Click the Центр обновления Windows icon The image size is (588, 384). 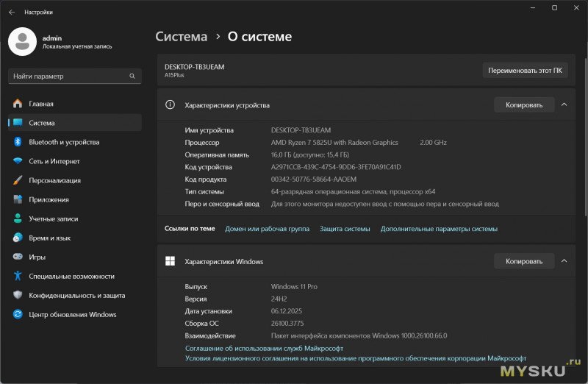pos(18,314)
